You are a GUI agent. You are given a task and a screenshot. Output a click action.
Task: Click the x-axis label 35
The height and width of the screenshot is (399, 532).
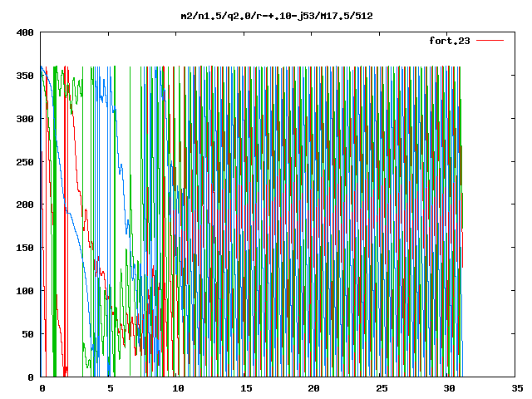517,388
